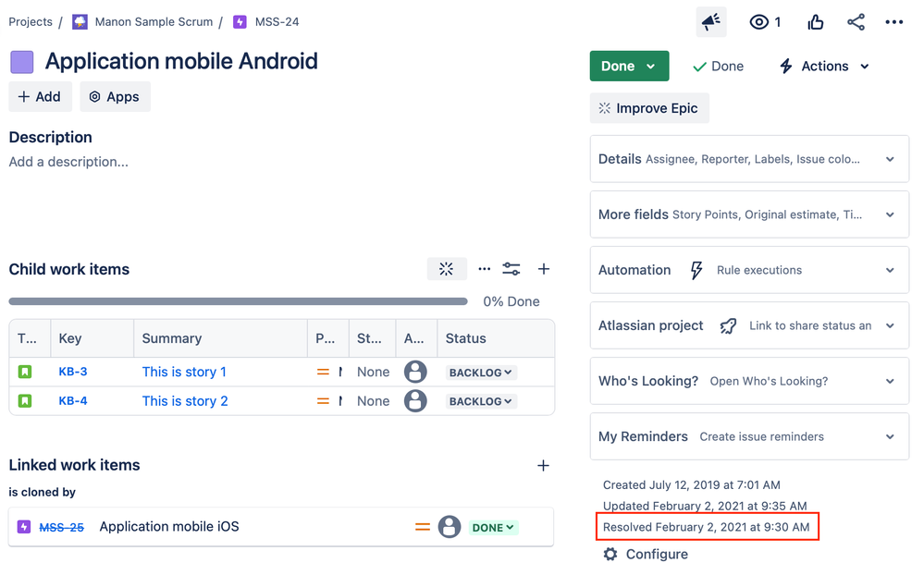Viewport: 924px width, 575px height.
Task: Click the 0% Done label
Action: click(x=511, y=301)
